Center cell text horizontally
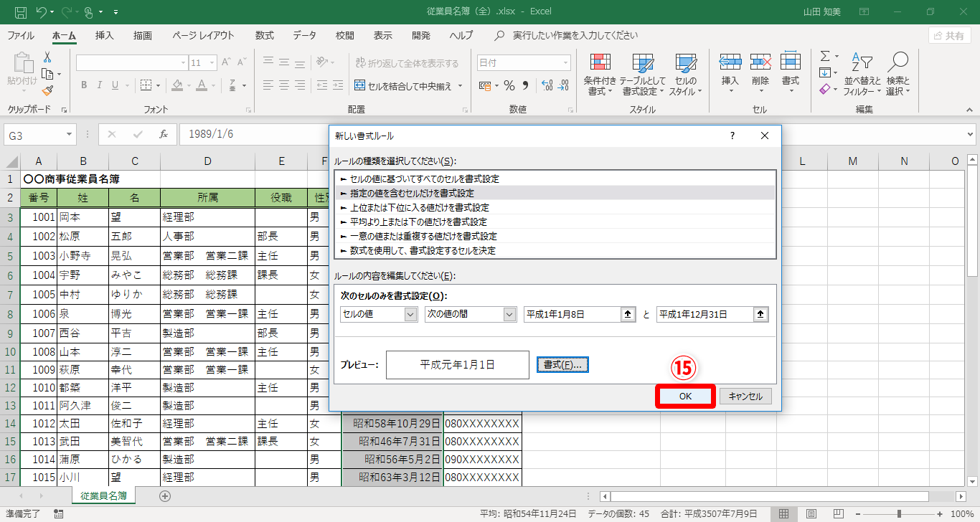 286,85
